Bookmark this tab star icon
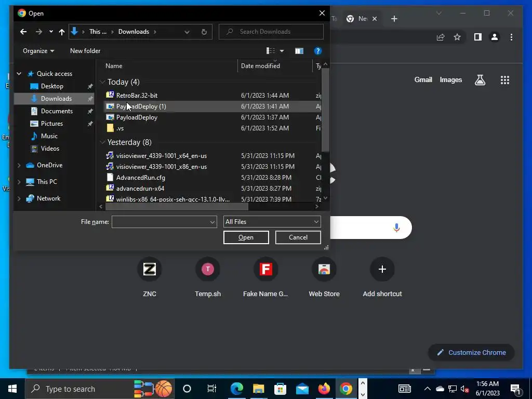 (457, 37)
